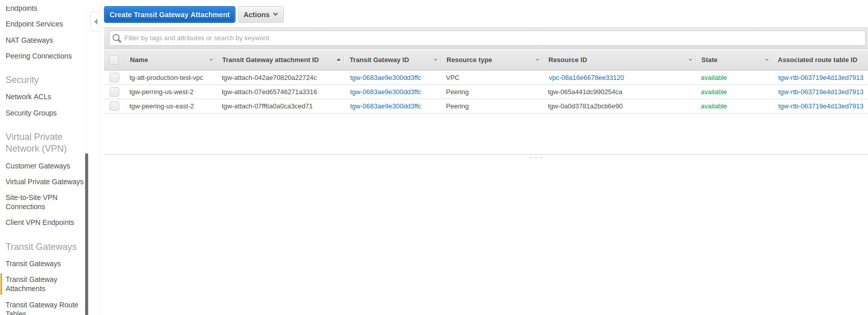Image resolution: width=868 pixels, height=315 pixels.
Task: Click the Transit Gateway attachment ID sort arrow
Action: 338,60
